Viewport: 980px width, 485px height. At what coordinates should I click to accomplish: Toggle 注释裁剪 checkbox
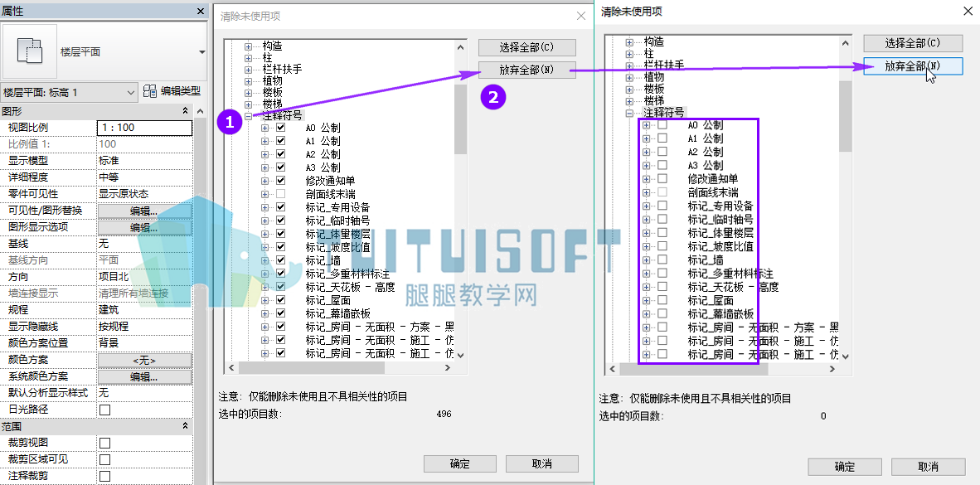pyautogui.click(x=105, y=476)
